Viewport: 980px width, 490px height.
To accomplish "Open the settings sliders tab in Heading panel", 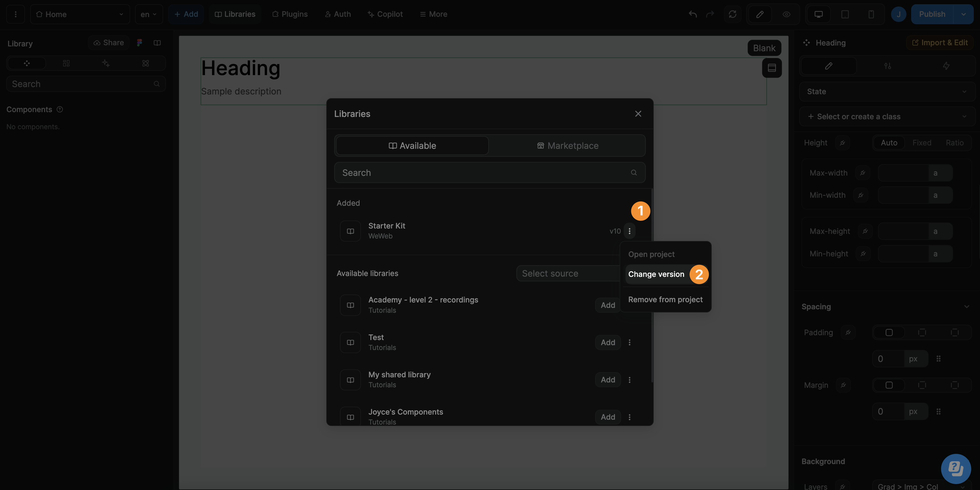I will (x=887, y=66).
